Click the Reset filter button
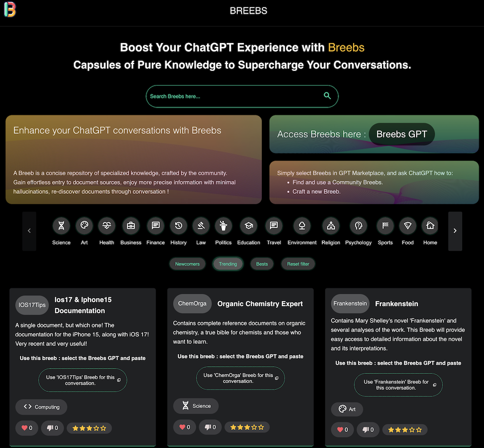Screen dimensions: 484x448 point(298,264)
